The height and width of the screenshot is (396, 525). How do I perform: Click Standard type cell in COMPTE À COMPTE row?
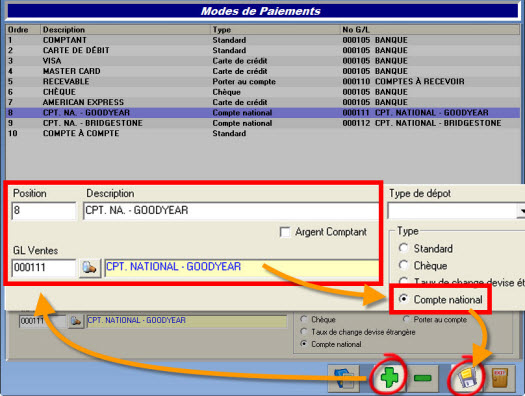coord(229,133)
